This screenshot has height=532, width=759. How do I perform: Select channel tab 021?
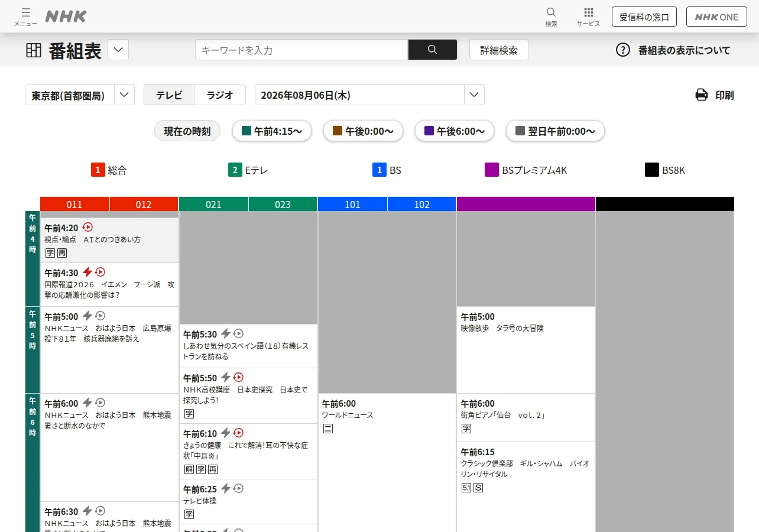pyautogui.click(x=213, y=205)
